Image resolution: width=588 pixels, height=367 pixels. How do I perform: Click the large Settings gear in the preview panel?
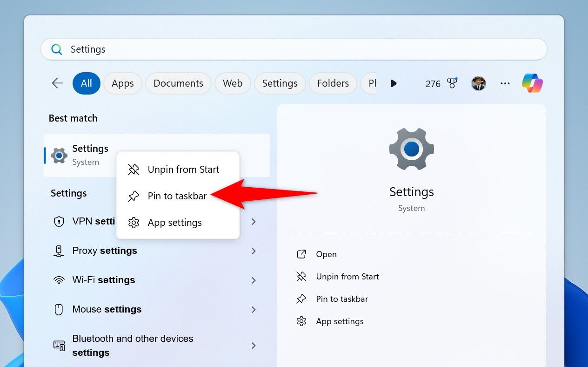(411, 149)
